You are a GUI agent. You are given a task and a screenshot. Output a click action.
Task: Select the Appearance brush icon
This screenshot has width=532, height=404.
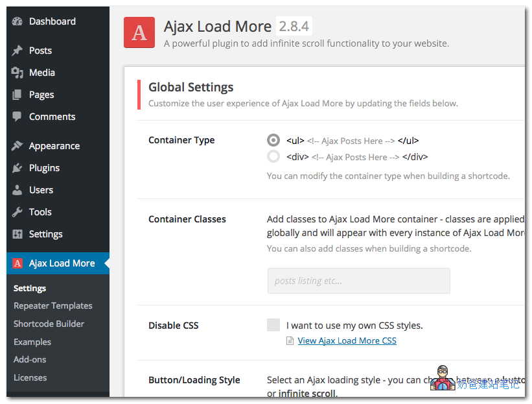pos(17,145)
